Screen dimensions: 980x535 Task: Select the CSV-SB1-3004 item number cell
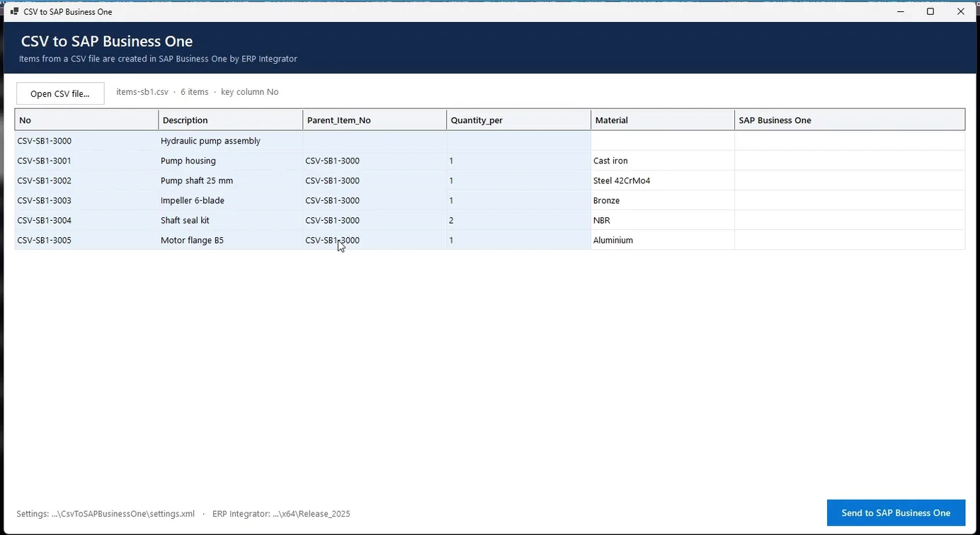[x=86, y=220]
